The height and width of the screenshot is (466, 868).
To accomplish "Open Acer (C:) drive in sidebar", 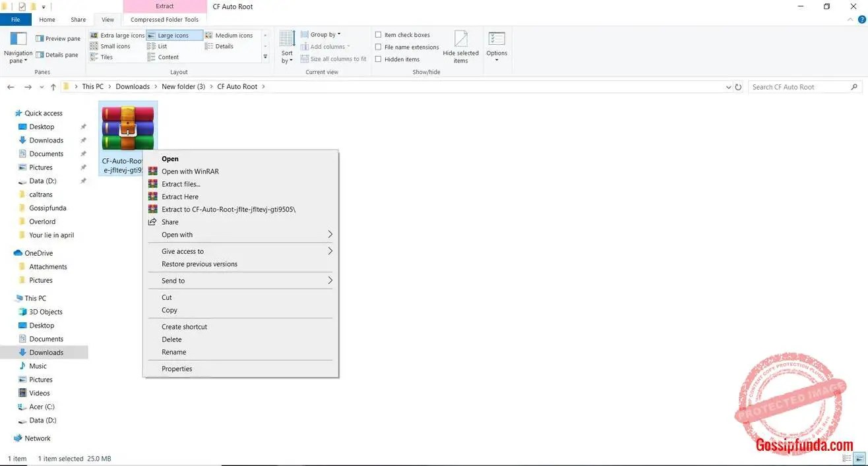I will [x=42, y=407].
